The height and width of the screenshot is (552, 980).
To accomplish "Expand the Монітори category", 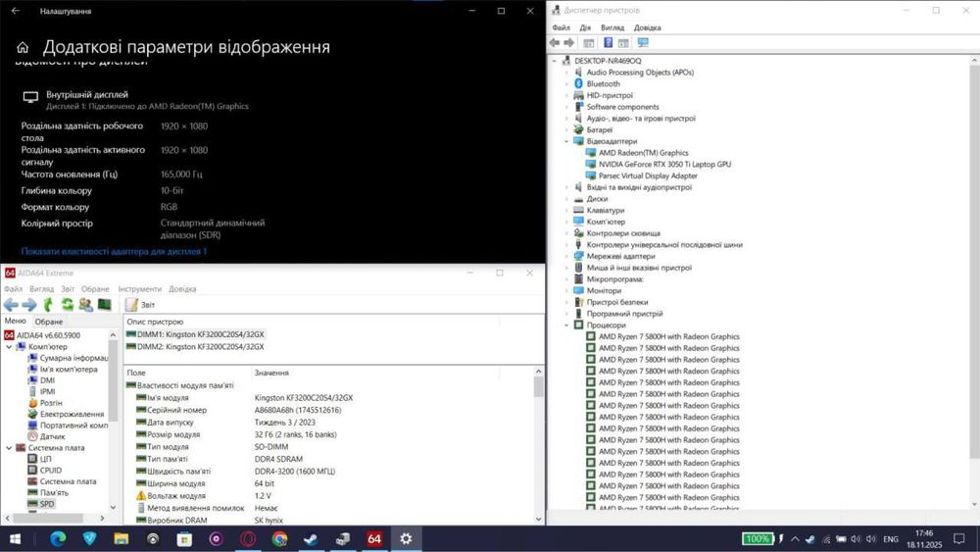I will [566, 290].
